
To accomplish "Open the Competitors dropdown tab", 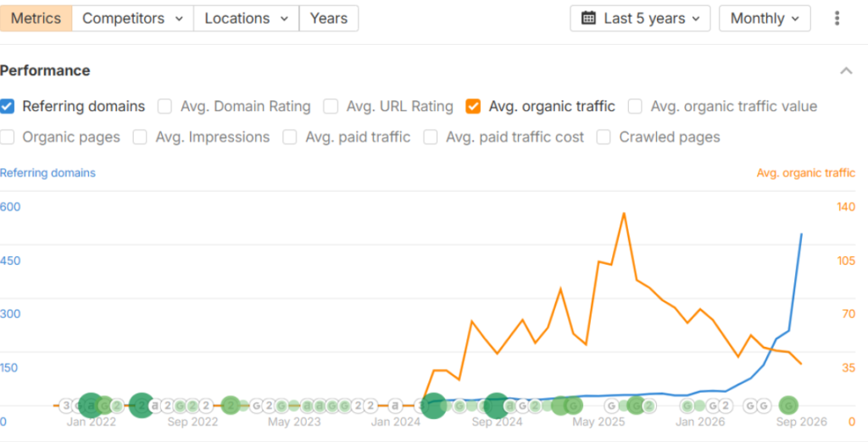I will [133, 19].
